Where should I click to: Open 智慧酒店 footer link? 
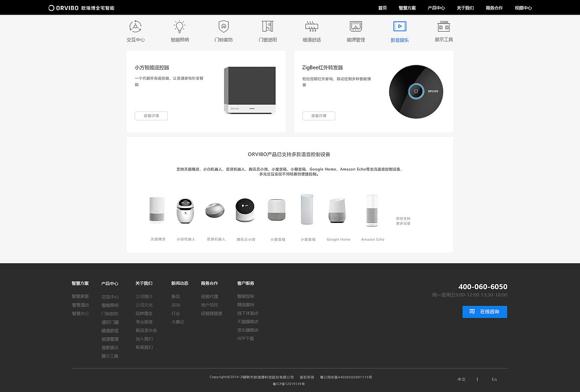(80, 305)
